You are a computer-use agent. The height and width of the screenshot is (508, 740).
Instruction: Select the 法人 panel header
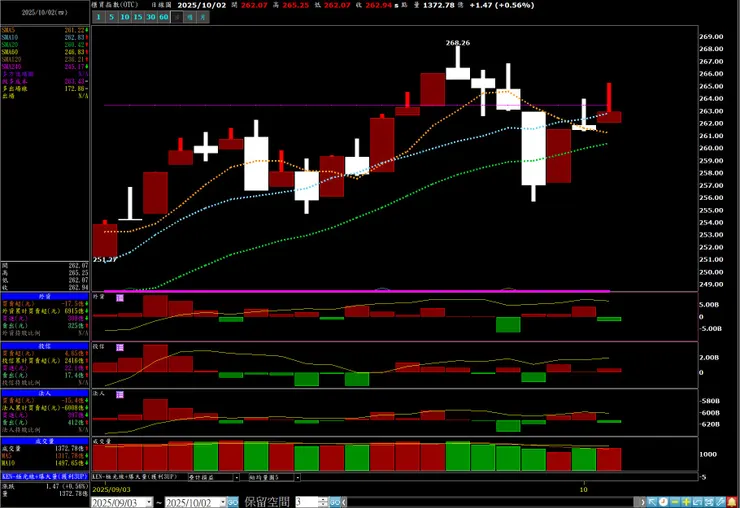tap(45, 393)
